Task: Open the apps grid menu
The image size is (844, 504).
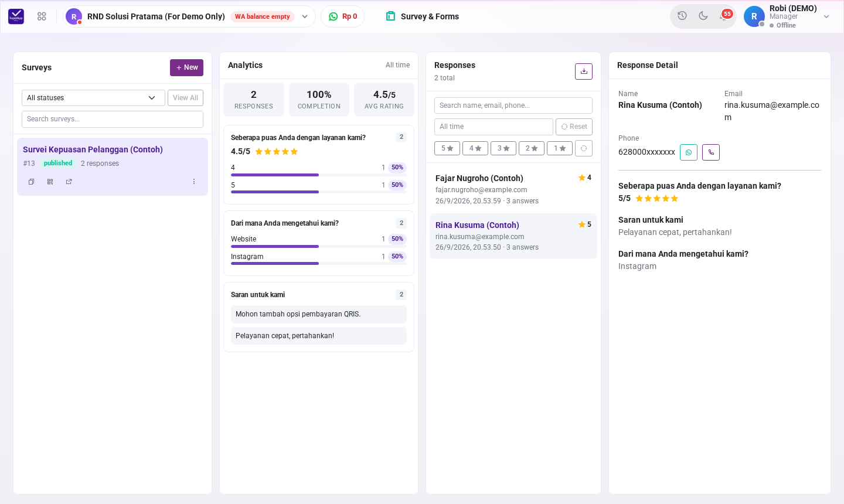Action: (x=42, y=16)
